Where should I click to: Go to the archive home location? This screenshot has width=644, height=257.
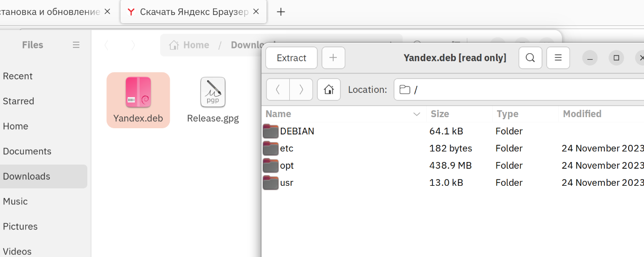(x=329, y=90)
